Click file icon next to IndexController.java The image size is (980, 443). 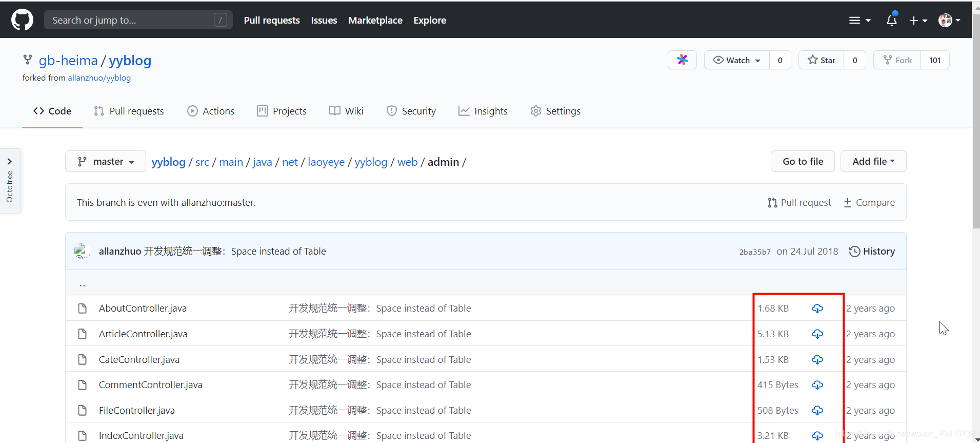[x=82, y=436]
